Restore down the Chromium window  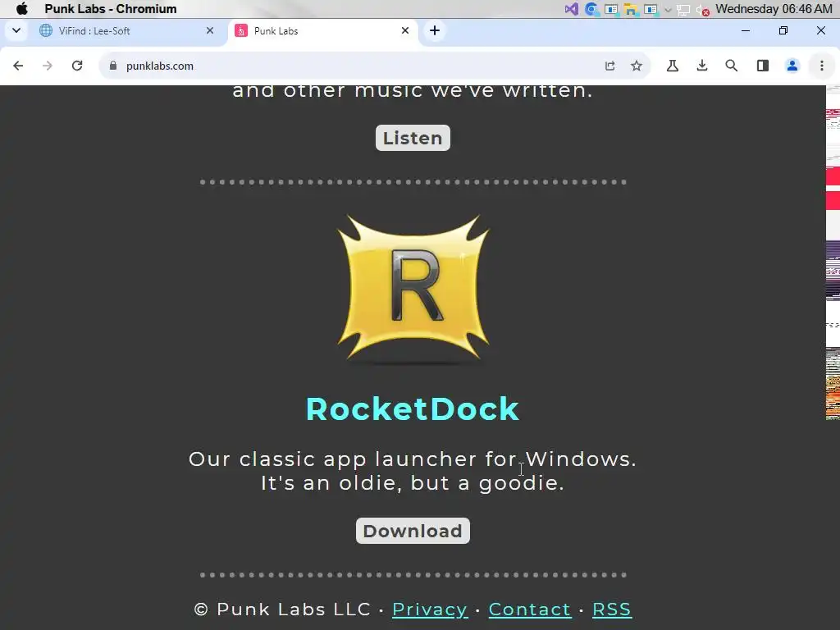point(783,30)
